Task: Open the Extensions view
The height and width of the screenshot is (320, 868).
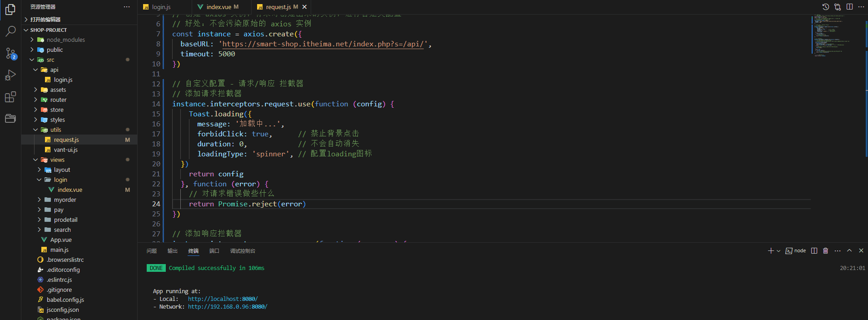Action: [10, 97]
